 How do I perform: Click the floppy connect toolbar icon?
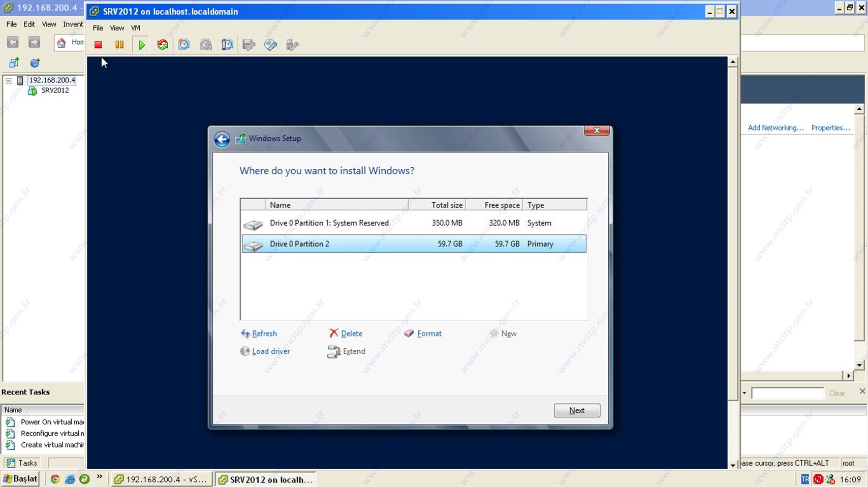coord(249,45)
